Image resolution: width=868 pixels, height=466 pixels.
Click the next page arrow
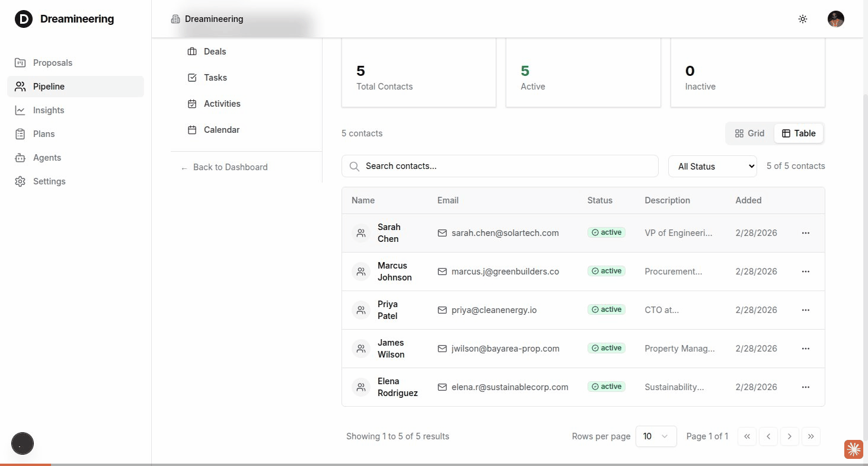point(789,436)
